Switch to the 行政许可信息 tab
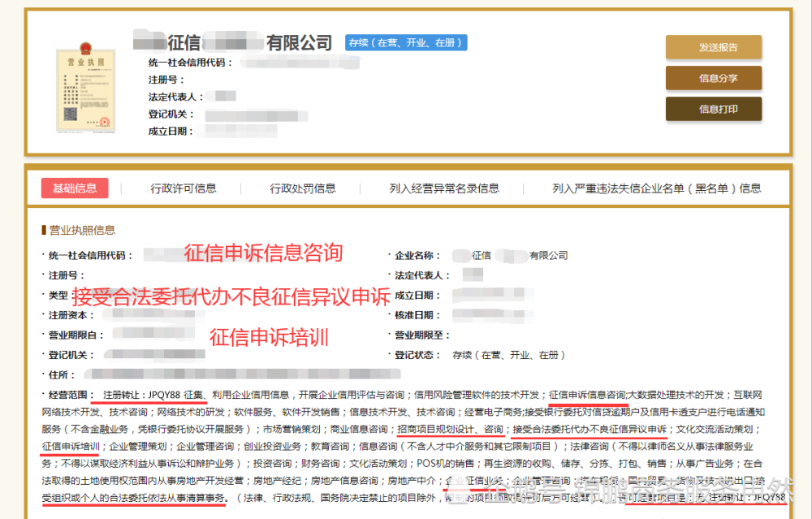 [x=184, y=188]
